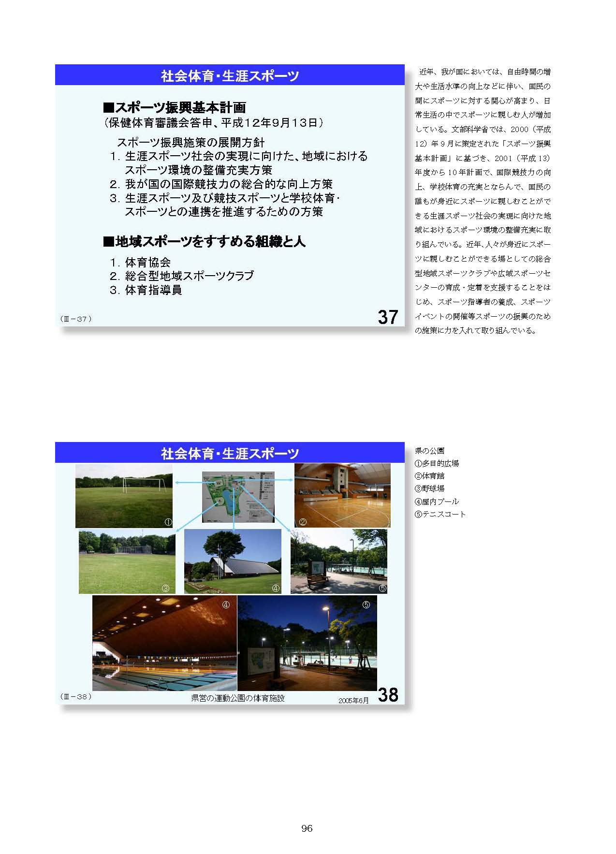Open pool building exterior photo ④
This screenshot has width=616, height=854.
pyautogui.click(x=233, y=561)
